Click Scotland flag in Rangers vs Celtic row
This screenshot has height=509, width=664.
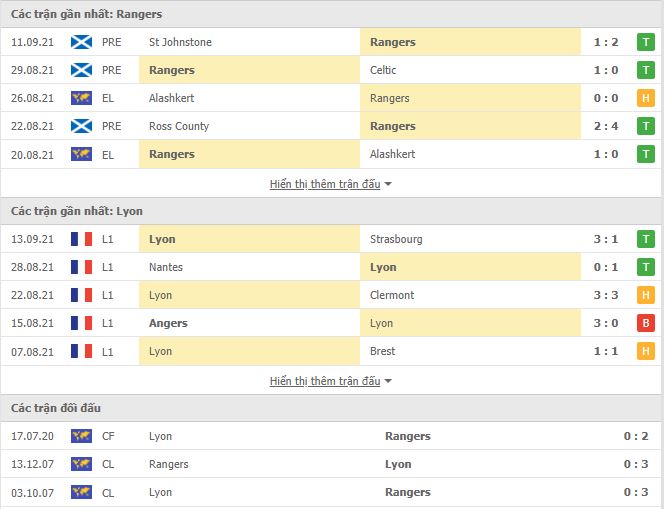(x=81, y=70)
